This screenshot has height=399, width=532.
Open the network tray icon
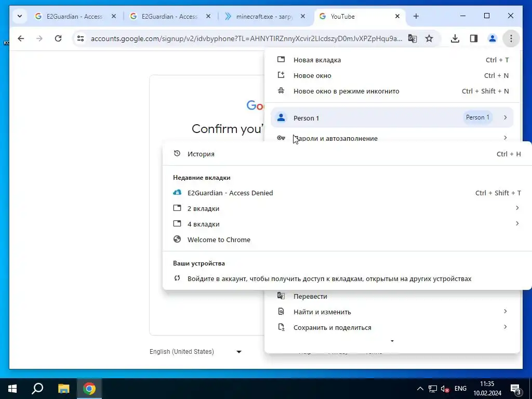tap(433, 389)
